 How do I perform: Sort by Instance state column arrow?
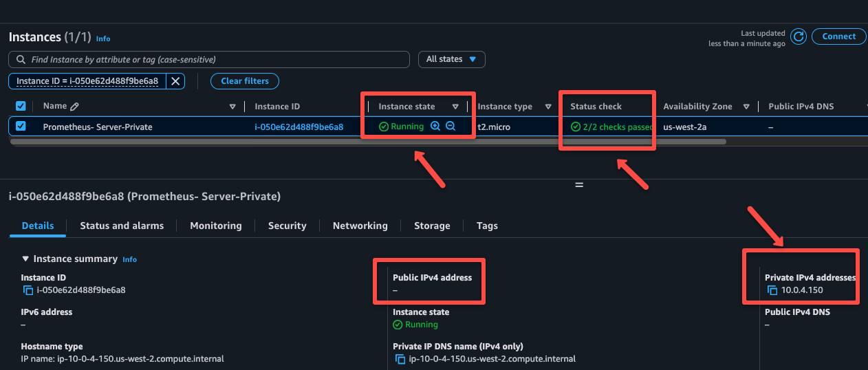pyautogui.click(x=455, y=107)
